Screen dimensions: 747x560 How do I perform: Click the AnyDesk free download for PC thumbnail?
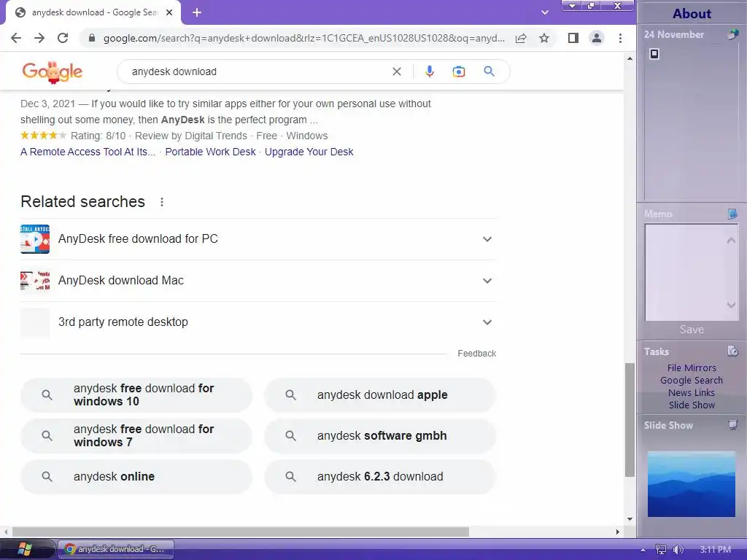[x=35, y=239]
